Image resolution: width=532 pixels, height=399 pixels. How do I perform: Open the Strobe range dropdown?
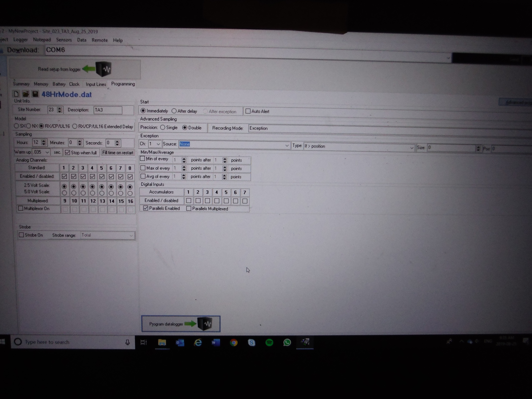[x=131, y=235]
